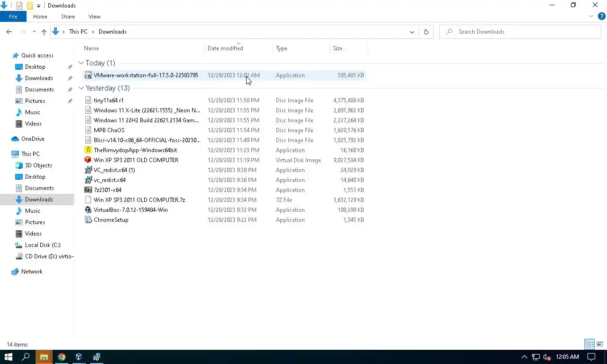Click the Search Downloads field
The image size is (607, 364).
[x=520, y=32]
